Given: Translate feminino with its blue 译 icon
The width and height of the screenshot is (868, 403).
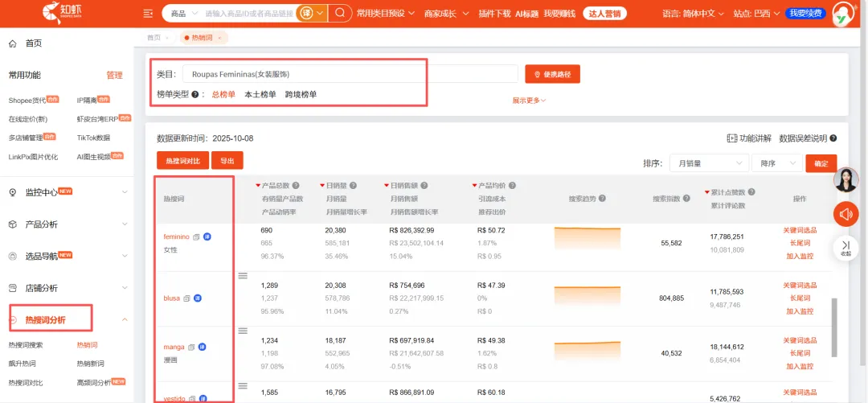Looking at the screenshot, I should coord(207,236).
